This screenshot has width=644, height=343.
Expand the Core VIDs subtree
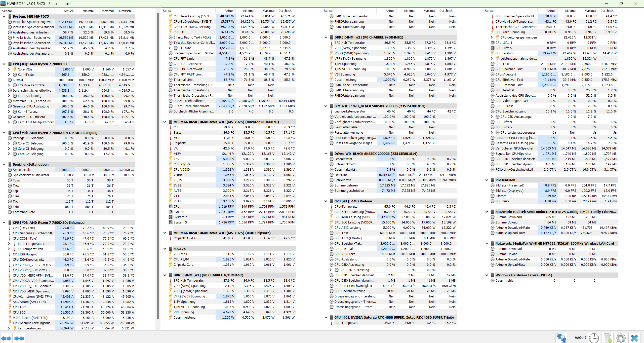tap(9, 69)
